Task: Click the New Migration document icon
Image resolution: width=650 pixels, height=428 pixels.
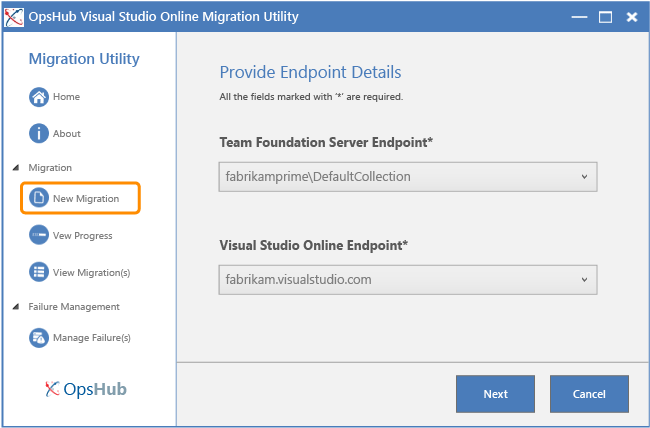Action: 39,198
